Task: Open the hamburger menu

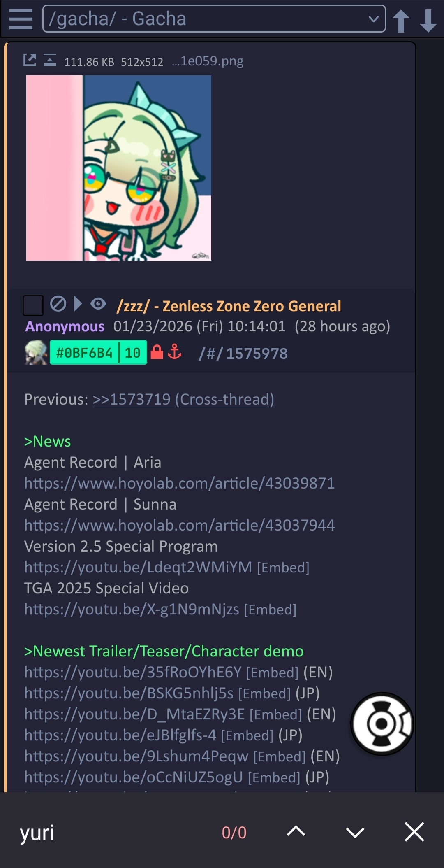Action: tap(21, 19)
